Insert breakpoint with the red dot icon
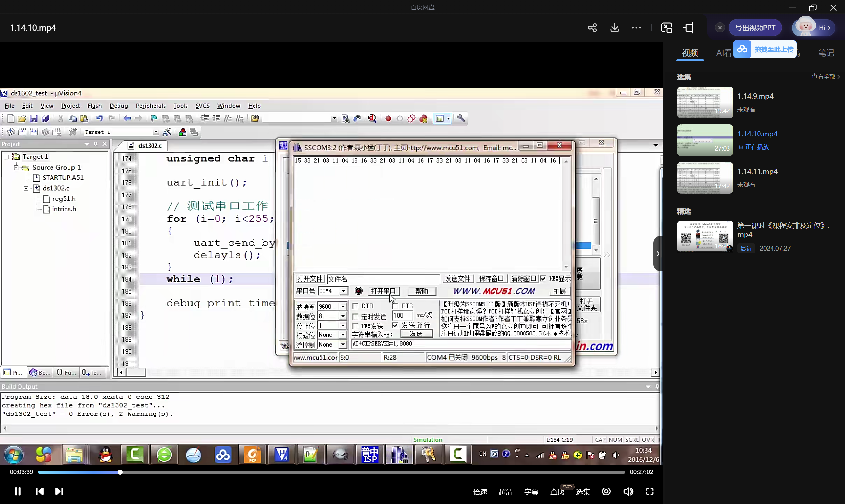Viewport: 845px width, 504px height. tap(389, 118)
